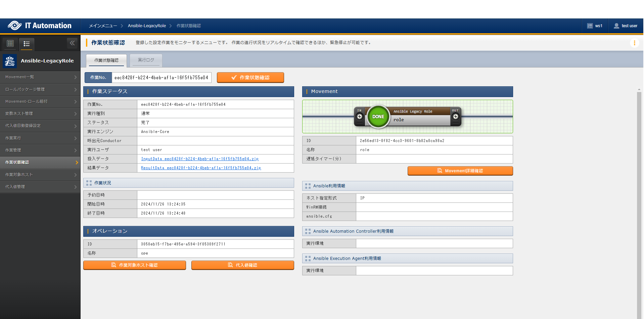Click the OUT plus connector on node
The width and height of the screenshot is (644, 319).
[455, 117]
